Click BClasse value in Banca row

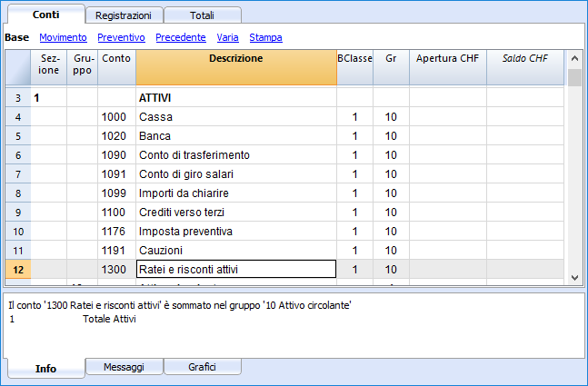click(x=354, y=136)
